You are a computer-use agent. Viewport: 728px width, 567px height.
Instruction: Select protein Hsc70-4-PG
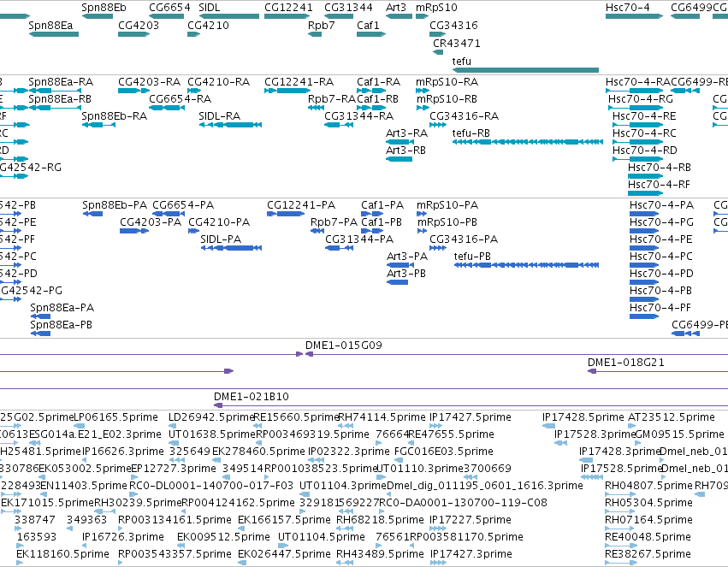pyautogui.click(x=644, y=231)
